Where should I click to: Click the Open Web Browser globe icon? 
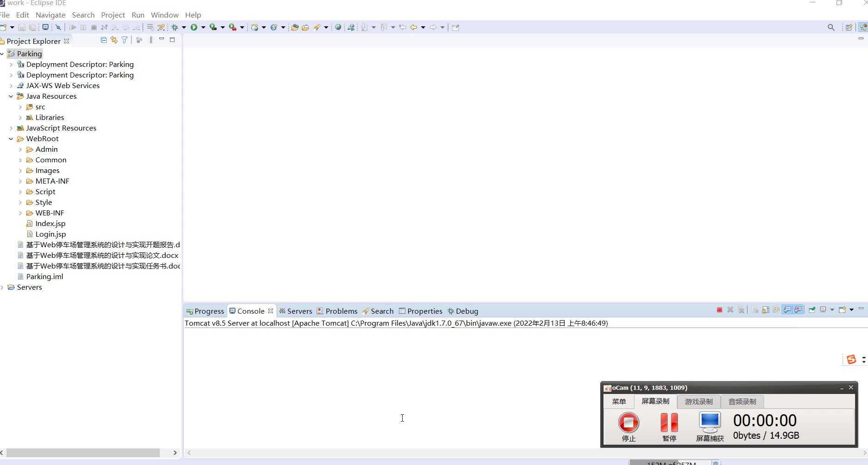click(x=338, y=27)
